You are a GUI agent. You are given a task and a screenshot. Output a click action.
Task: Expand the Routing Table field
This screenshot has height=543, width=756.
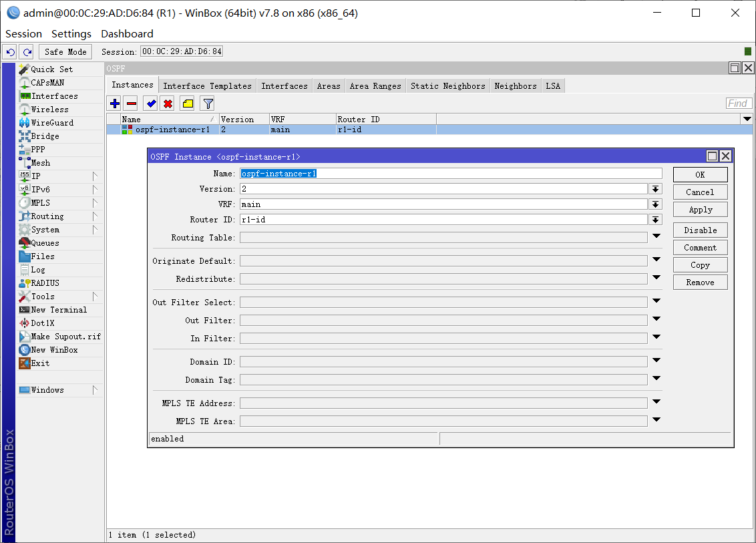(x=656, y=236)
